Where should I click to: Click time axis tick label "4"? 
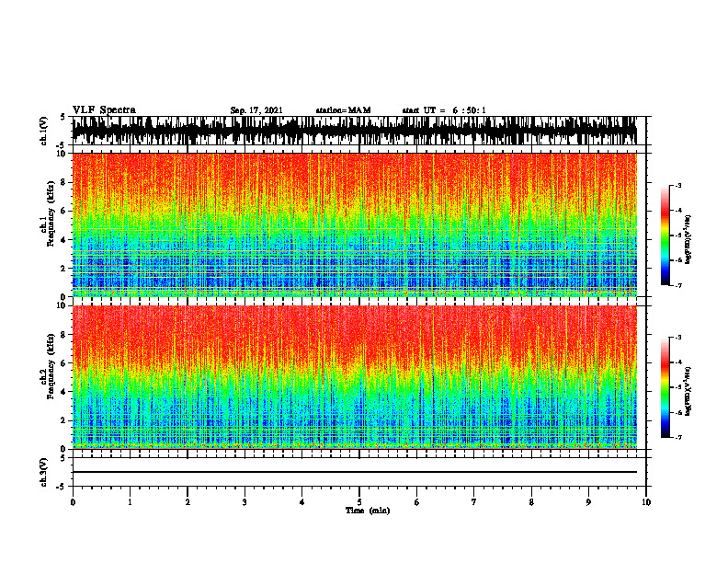pyautogui.click(x=302, y=502)
